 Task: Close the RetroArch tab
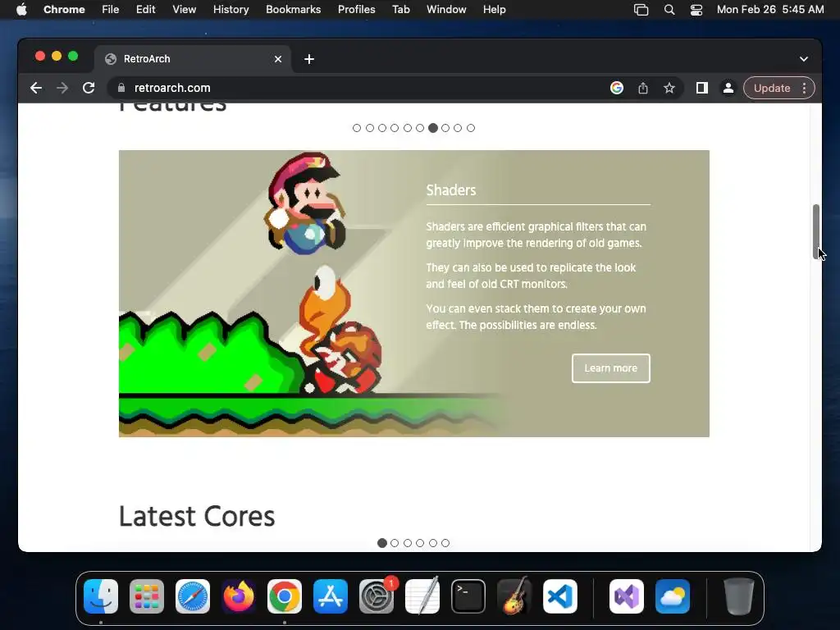pyautogui.click(x=278, y=59)
